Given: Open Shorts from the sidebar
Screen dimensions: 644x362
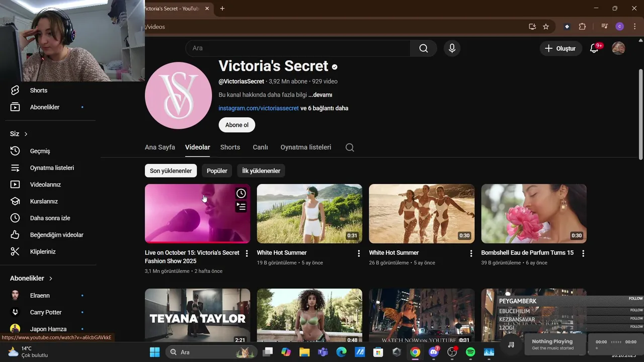Looking at the screenshot, I should pyautogui.click(x=38, y=90).
